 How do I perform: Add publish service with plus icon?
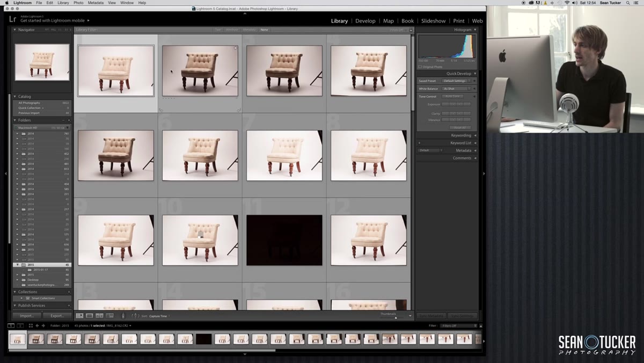point(69,306)
